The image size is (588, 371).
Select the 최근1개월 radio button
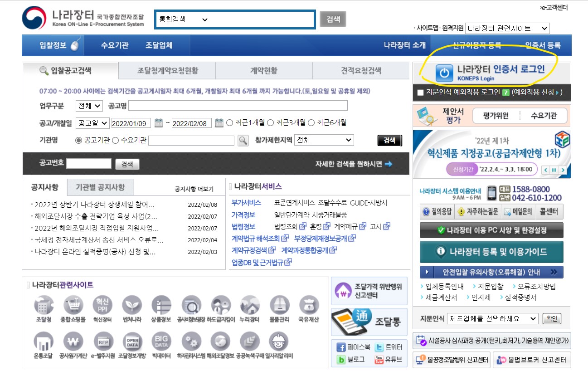(x=229, y=122)
